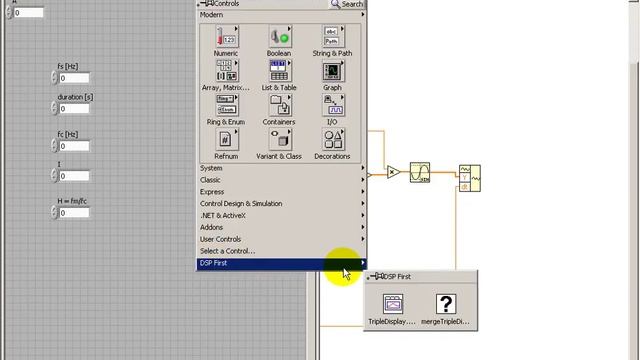Screen dimensions: 640x360
Task: Click the block diagram vertical scrollbar
Action: pyautogui.click(x=634, y=180)
